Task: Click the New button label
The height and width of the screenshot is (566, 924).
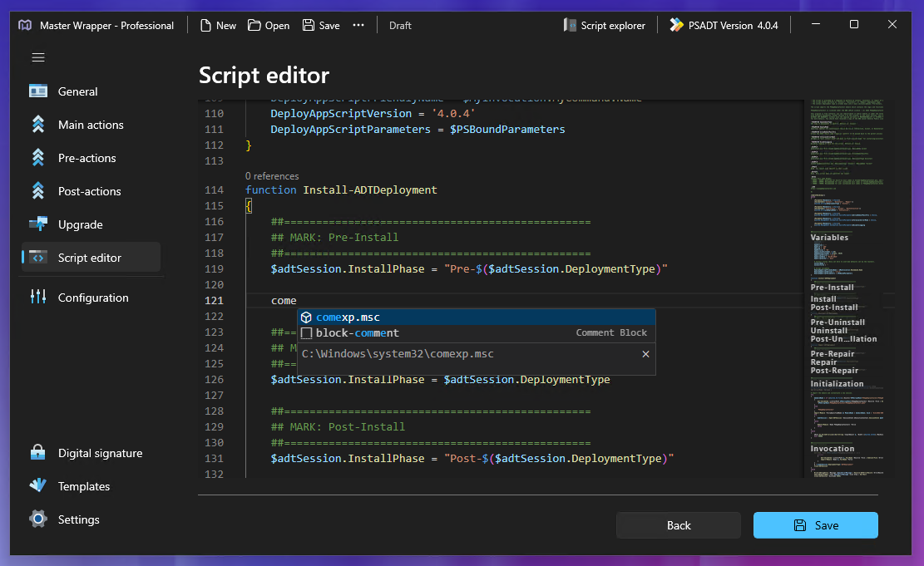Action: pos(225,25)
